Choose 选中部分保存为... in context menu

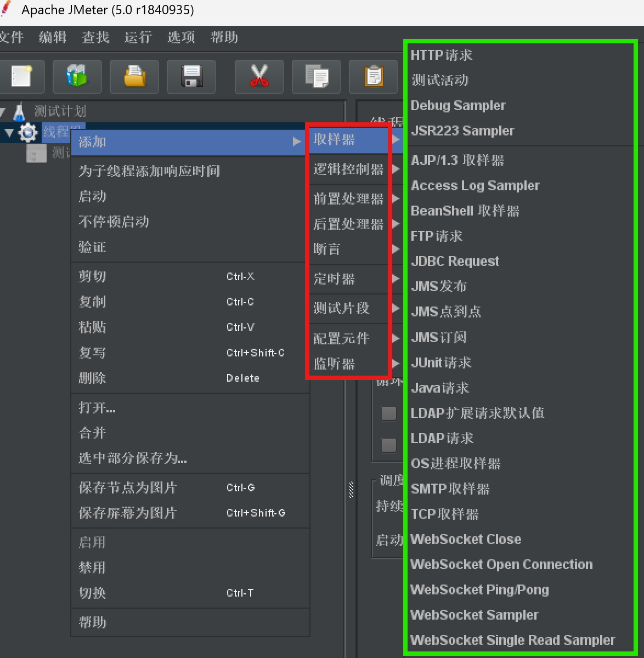pos(190,458)
